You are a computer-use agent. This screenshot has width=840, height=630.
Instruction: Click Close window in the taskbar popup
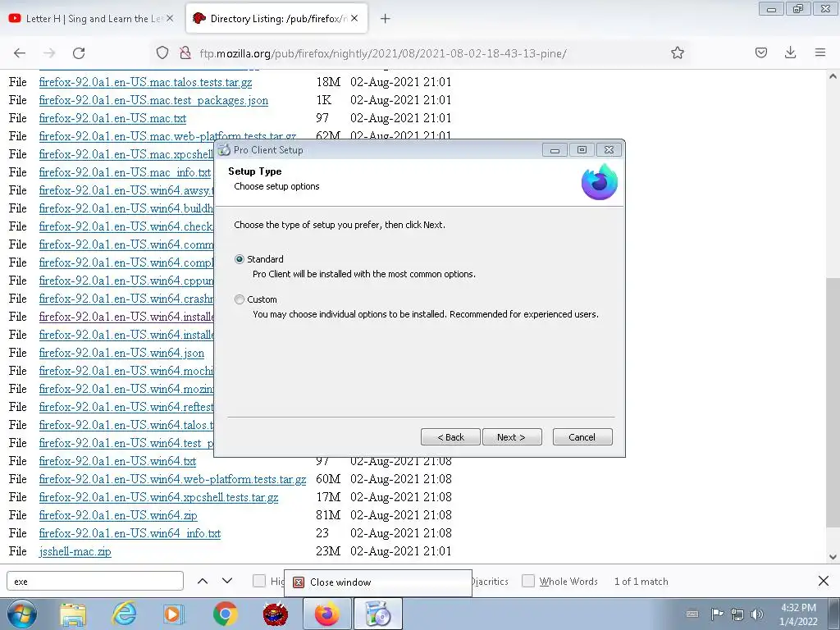[377, 582]
